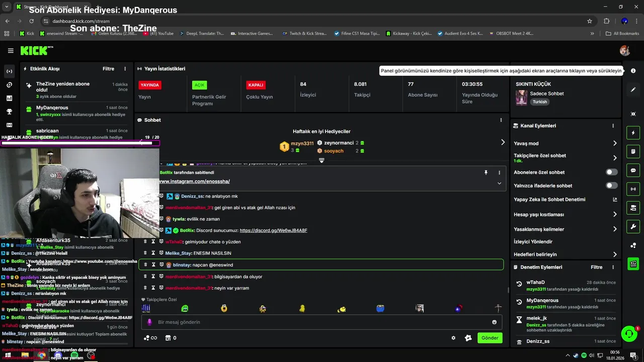Screen dimensions: 644x362
Task: Open Kanal Eylemleri three-dot menu
Action: 613,126
